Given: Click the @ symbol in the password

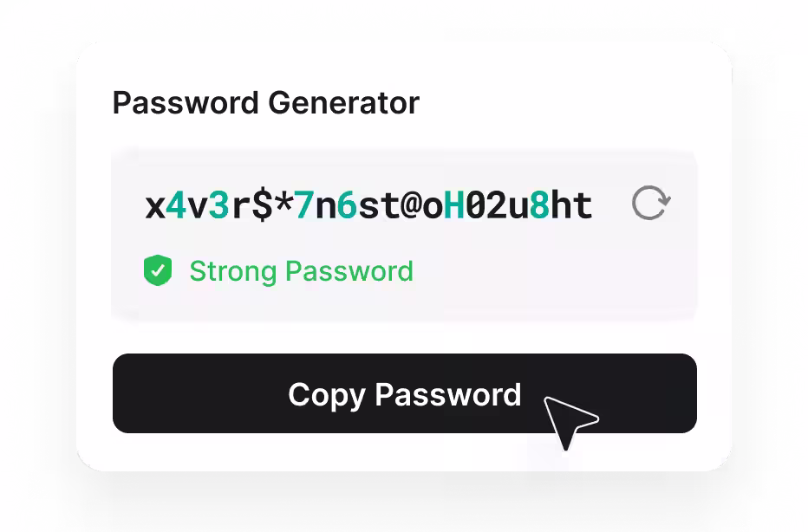Looking at the screenshot, I should (x=411, y=205).
